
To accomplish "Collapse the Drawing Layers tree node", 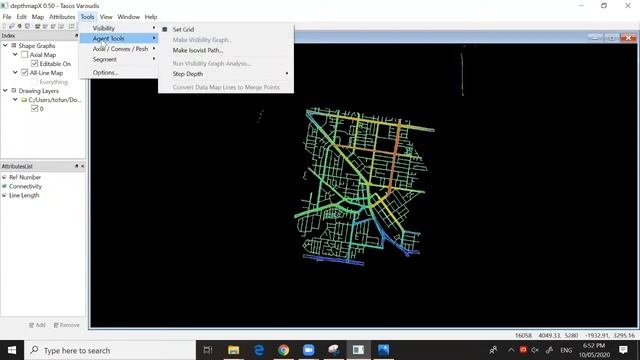I will click(x=5, y=91).
